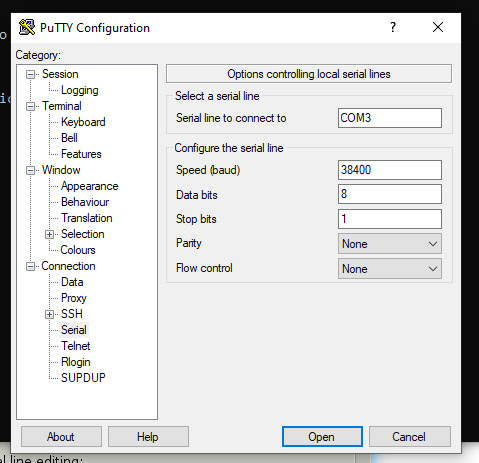Image resolution: width=479 pixels, height=463 pixels.
Task: Open the Colours settings category
Action: 78,250
